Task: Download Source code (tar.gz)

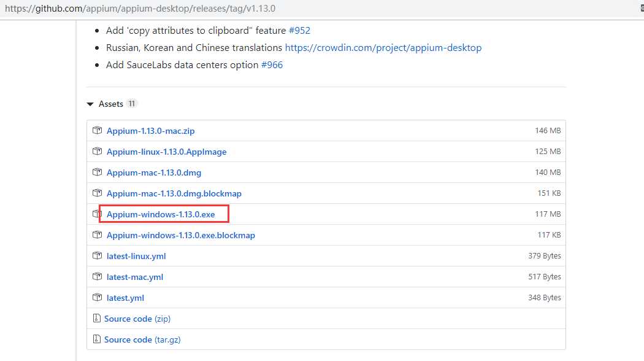Action: tap(142, 340)
